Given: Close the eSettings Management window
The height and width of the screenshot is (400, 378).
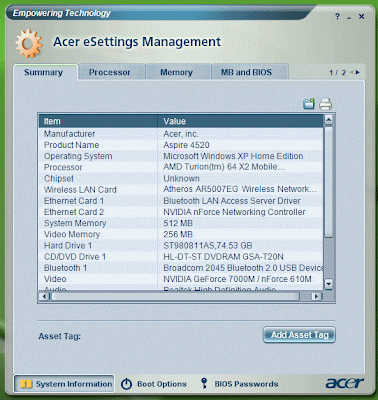Looking at the screenshot, I should click(x=361, y=17).
